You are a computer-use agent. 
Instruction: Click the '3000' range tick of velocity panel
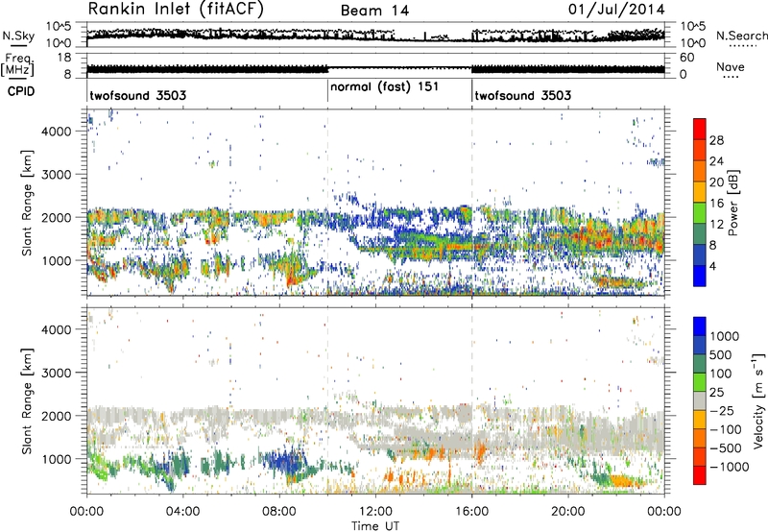point(57,373)
